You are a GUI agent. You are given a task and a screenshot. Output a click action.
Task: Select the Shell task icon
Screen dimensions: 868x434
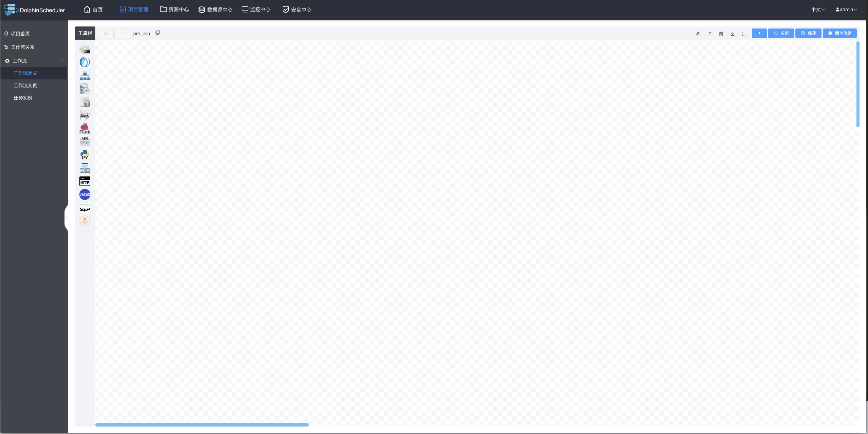click(84, 49)
